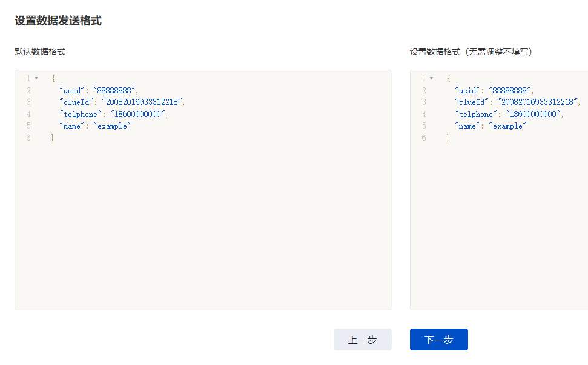The image size is (588, 365).
Task: Place cursor on "telphone" line in default editor
Action: point(114,114)
